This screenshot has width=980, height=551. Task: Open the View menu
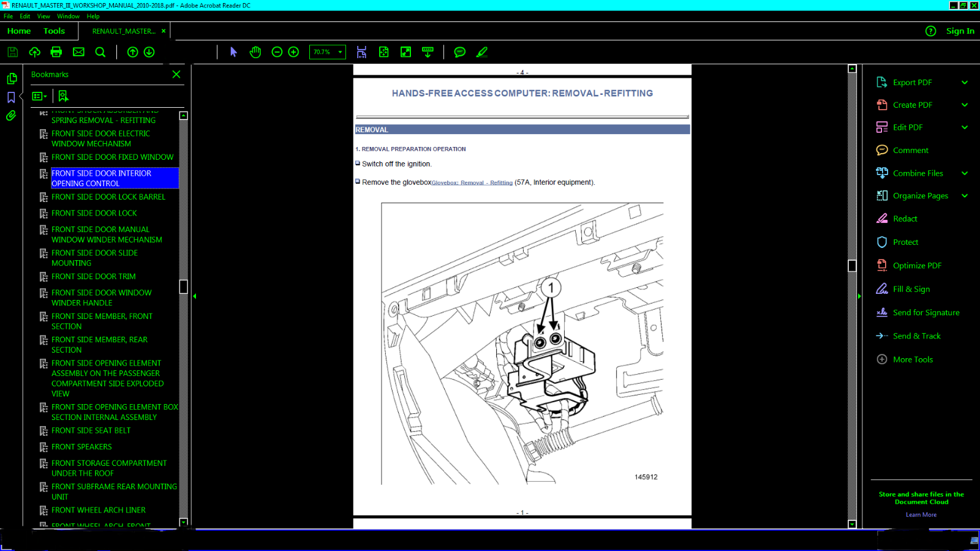click(43, 17)
